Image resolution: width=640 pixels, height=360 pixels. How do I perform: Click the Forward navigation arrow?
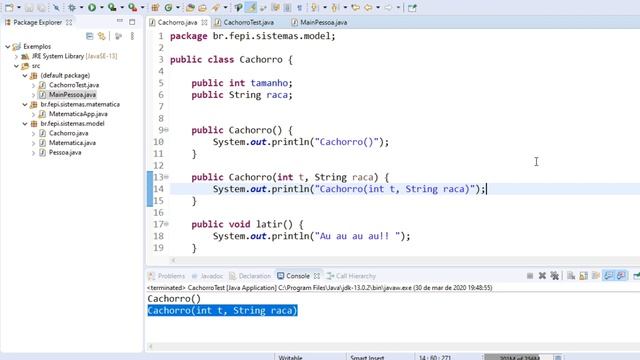tap(388, 7)
